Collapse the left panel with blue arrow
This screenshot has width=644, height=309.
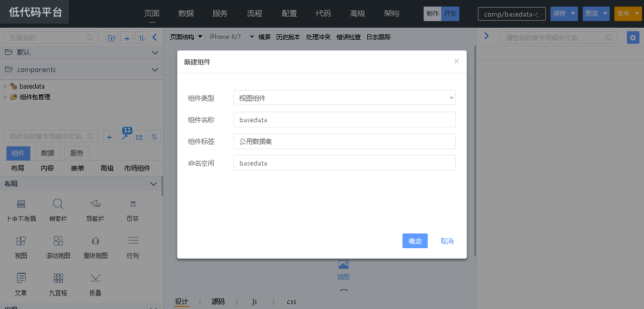click(x=155, y=37)
